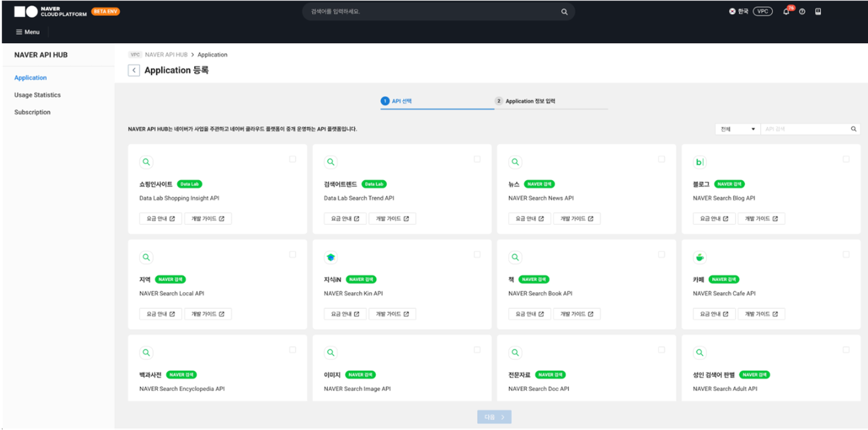
Task: Click the BETA ENV badge
Action: (105, 11)
